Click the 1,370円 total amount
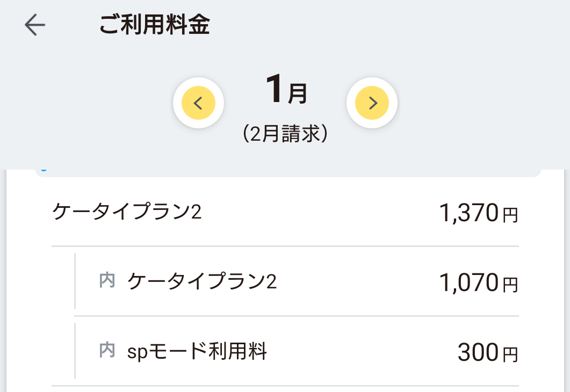Image resolution: width=570 pixels, height=392 pixels. [x=469, y=214]
